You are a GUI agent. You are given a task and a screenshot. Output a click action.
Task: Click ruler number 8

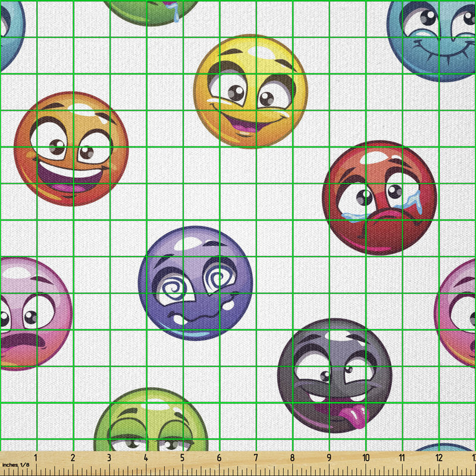(x=292, y=458)
